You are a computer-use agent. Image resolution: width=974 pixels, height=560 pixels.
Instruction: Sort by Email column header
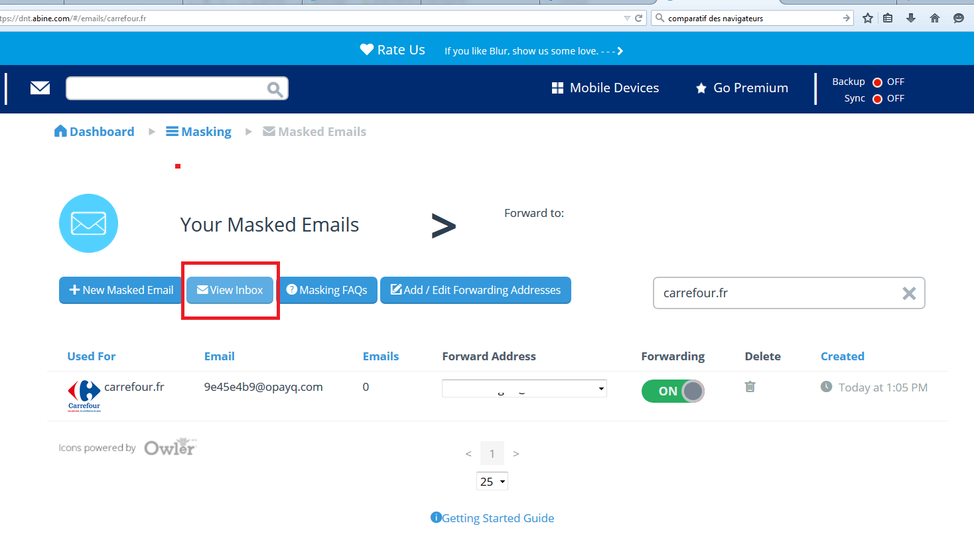tap(220, 356)
